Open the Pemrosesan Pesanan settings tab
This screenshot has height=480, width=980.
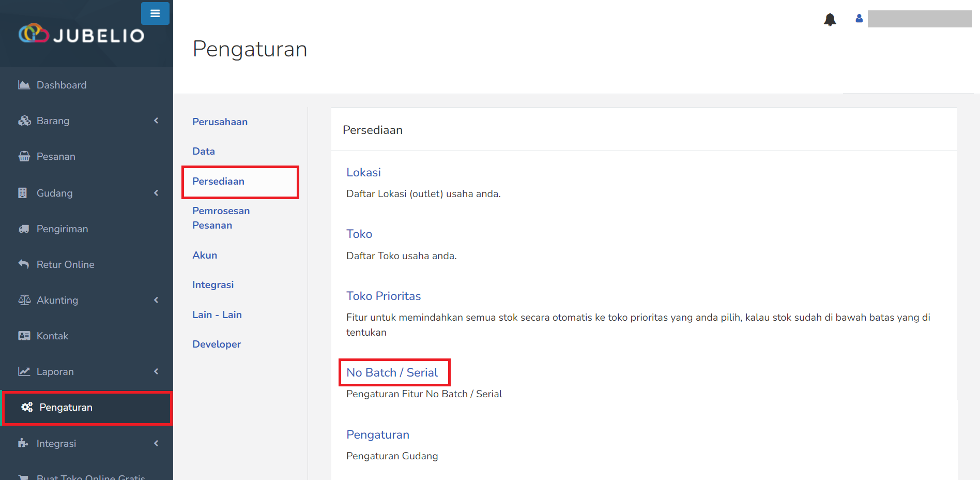(221, 218)
